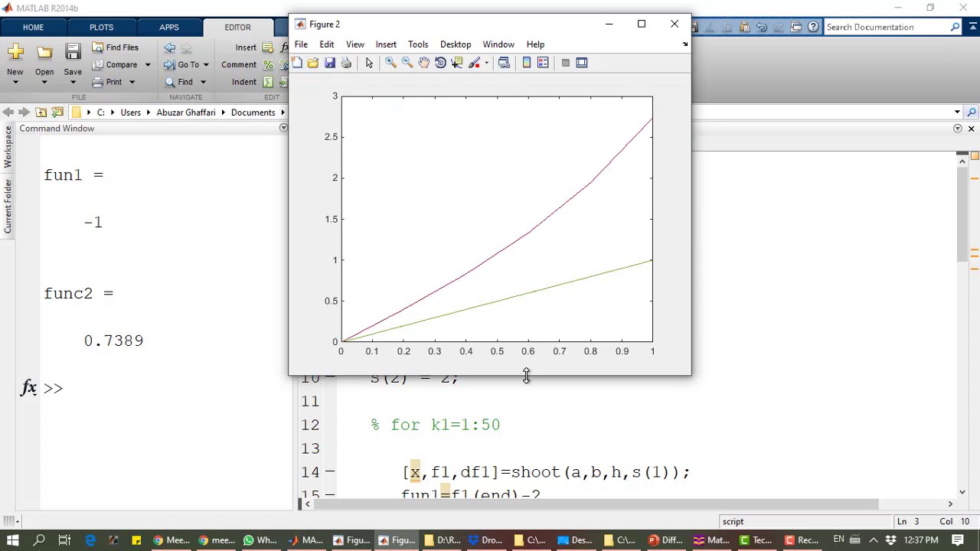Toggle Insert Colorbar in Figure 2 toolbar
This screenshot has height=551, width=980.
[x=527, y=63]
